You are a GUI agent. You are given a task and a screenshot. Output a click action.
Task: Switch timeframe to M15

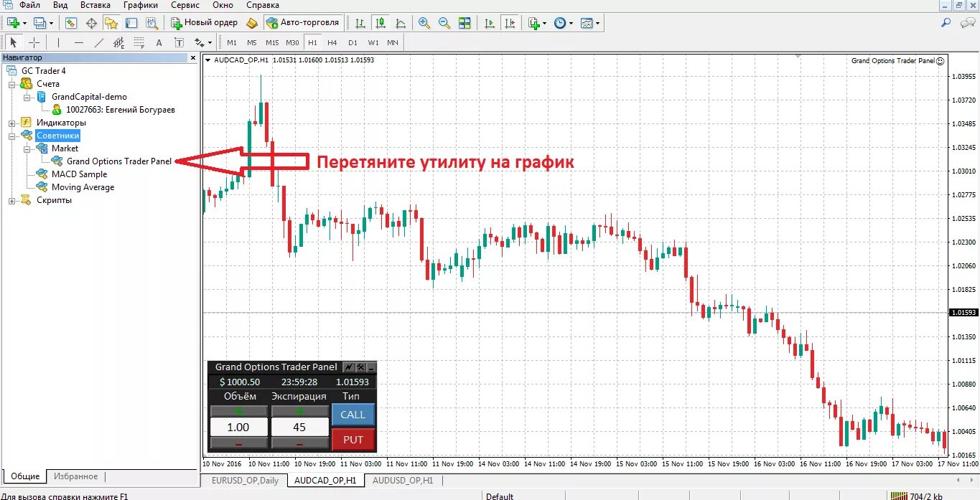coord(271,42)
